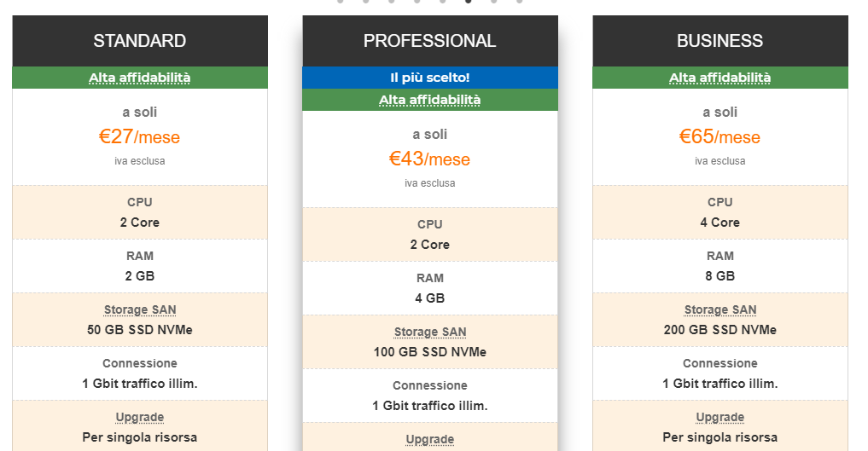
Task: Click the first carousel pagination dot
Action: [341, 2]
